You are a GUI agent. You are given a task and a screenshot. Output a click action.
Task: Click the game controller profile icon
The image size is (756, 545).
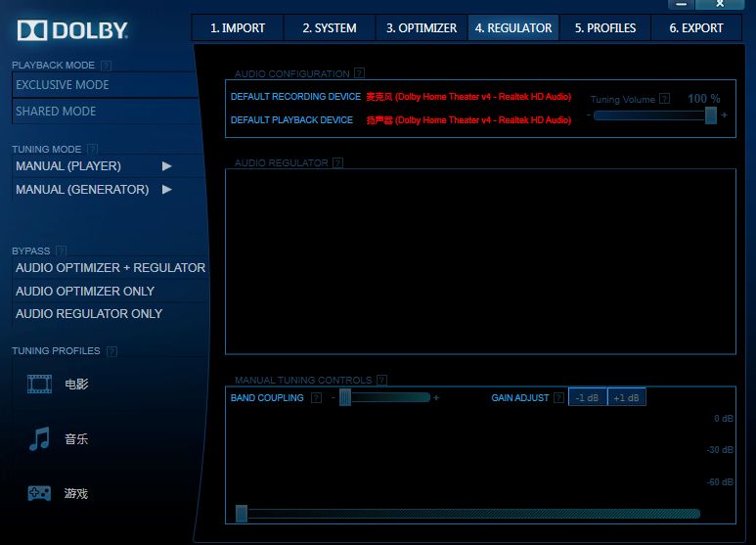click(x=39, y=493)
